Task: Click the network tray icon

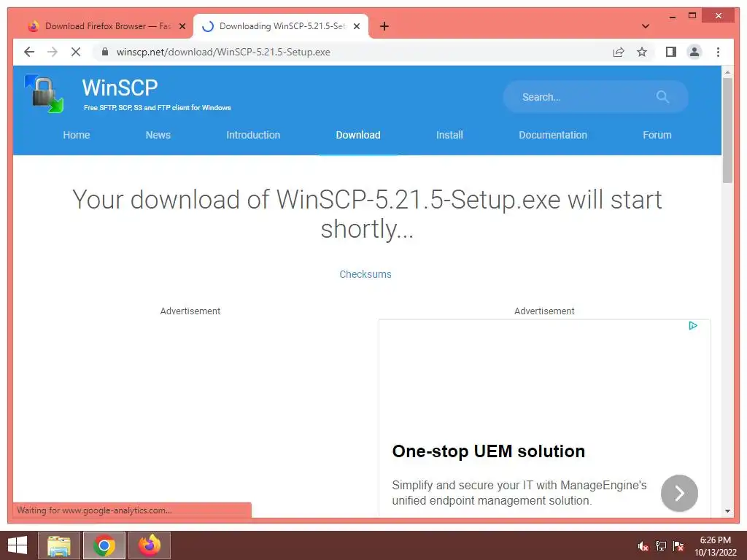Action: pos(661,546)
